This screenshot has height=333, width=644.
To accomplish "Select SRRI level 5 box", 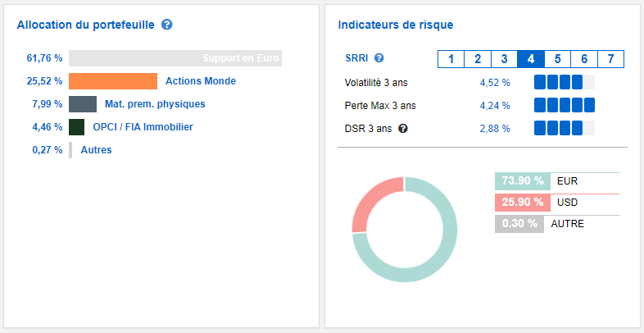I will point(557,59).
